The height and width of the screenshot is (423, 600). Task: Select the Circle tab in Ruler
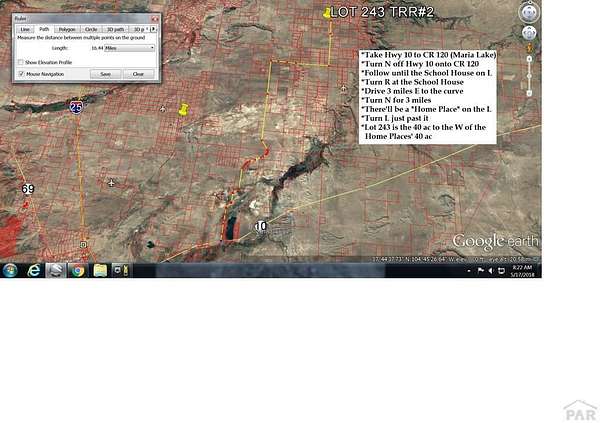click(91, 30)
